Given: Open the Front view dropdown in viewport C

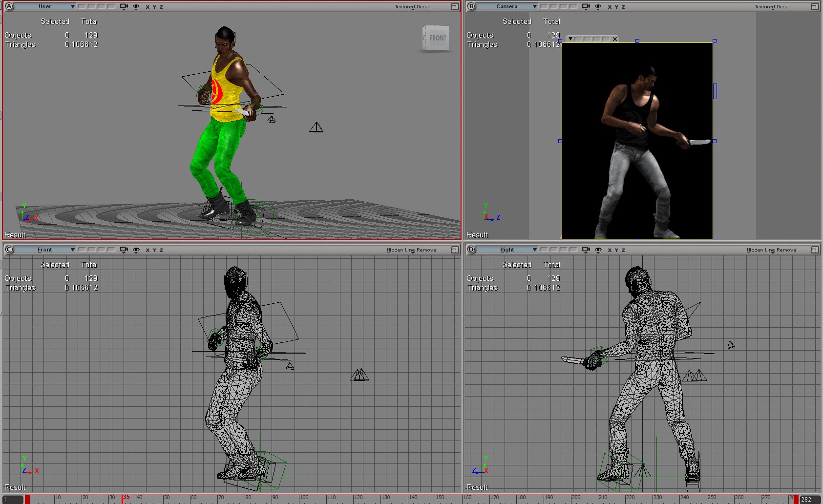Looking at the screenshot, I should tap(45, 250).
